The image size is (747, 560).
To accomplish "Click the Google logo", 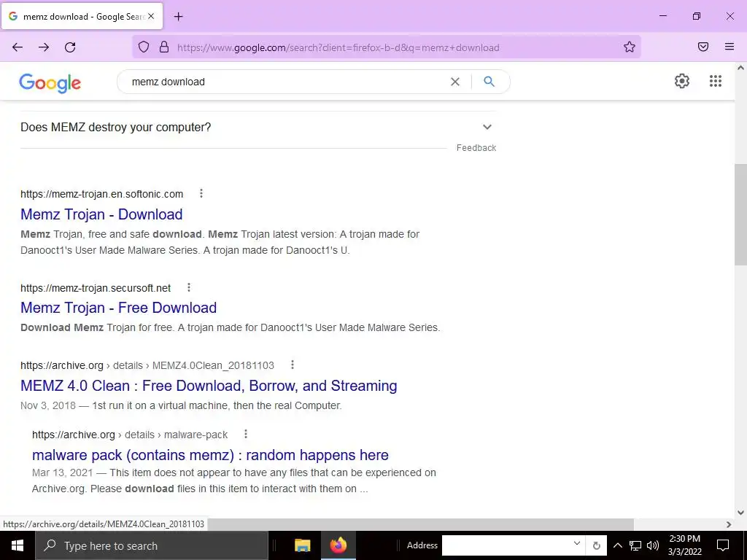I will 50,83.
